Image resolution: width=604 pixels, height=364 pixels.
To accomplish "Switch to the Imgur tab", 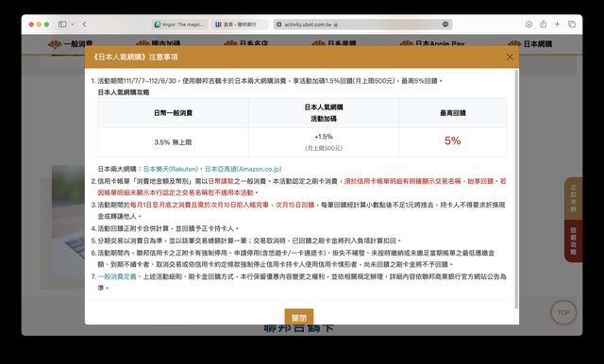I will tap(180, 25).
